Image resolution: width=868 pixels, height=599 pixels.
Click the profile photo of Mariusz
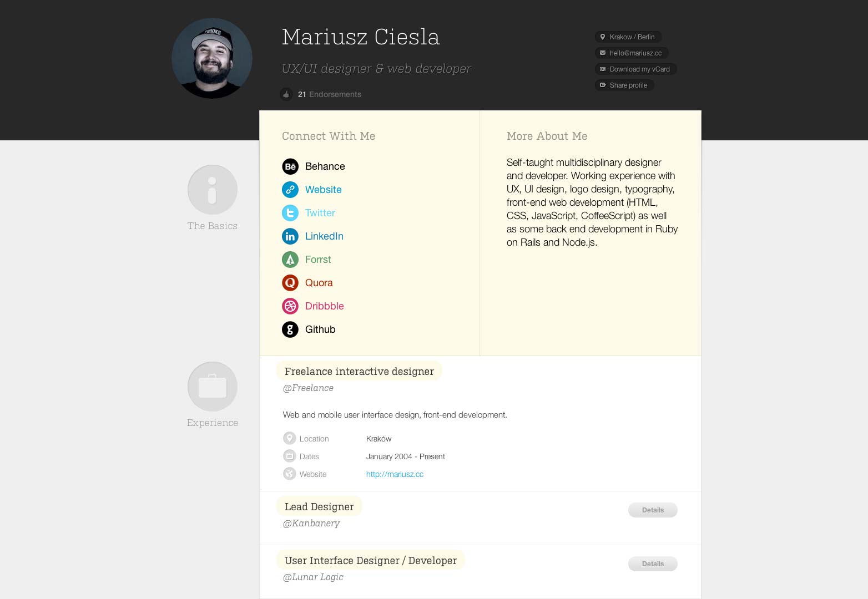click(212, 58)
